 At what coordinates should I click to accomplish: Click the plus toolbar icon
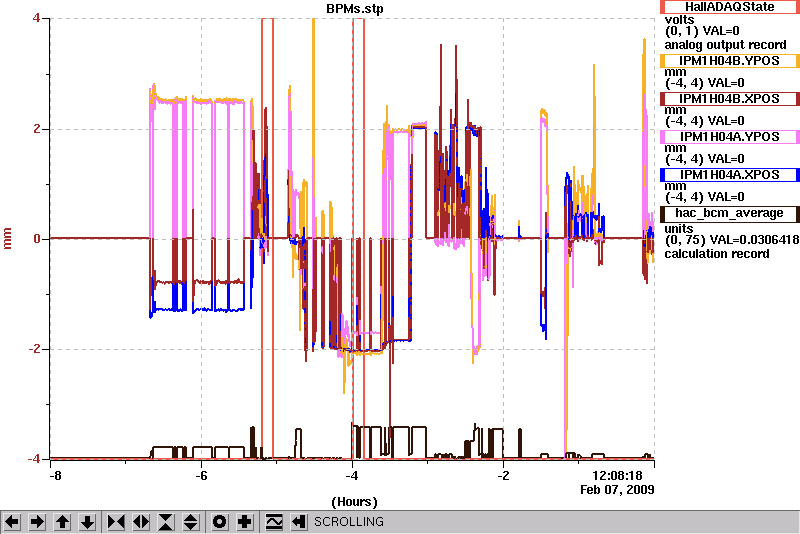(244, 522)
